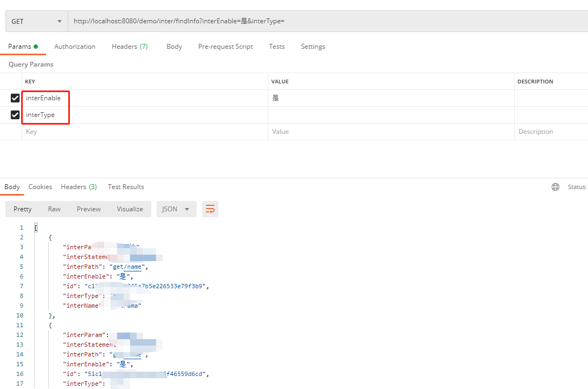Click the VALUE column header

280,82
